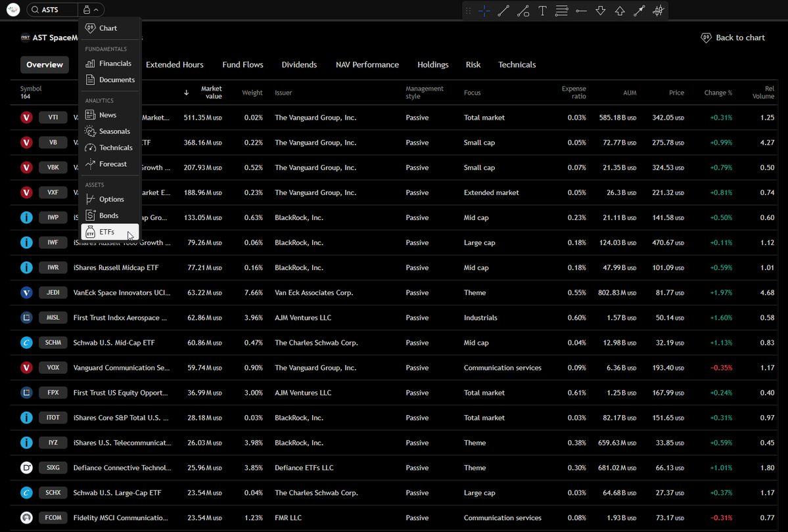
Task: Select the horizontal ray tool
Action: (582, 11)
